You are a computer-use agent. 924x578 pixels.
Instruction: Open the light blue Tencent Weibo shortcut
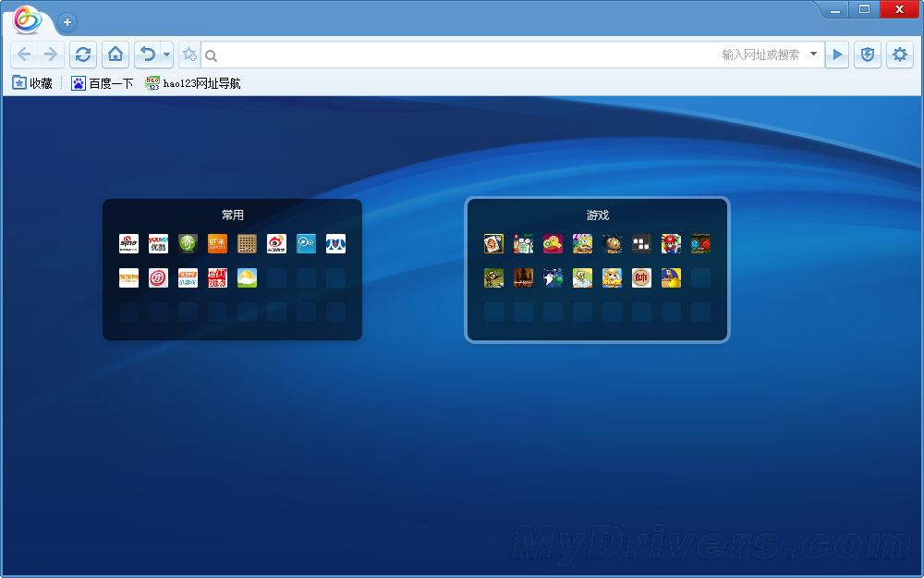[306, 243]
